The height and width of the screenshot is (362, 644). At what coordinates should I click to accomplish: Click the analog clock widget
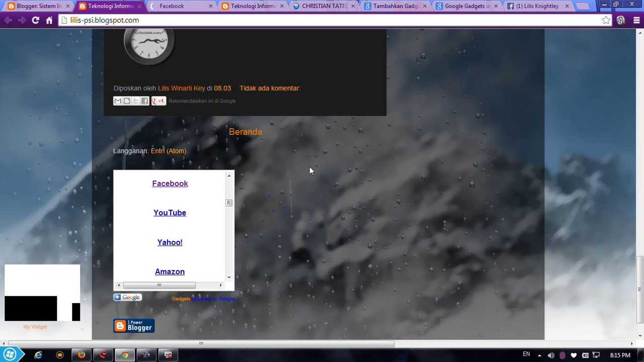[x=149, y=46]
